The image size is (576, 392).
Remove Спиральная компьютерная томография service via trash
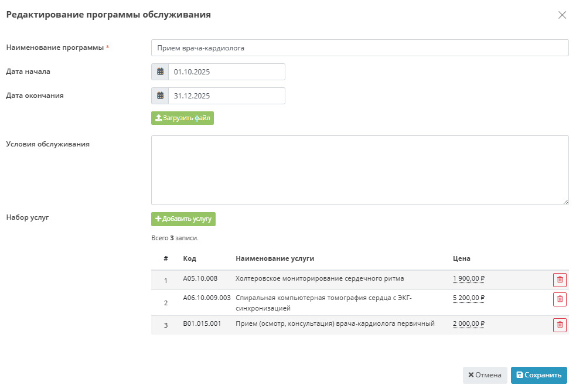point(560,299)
